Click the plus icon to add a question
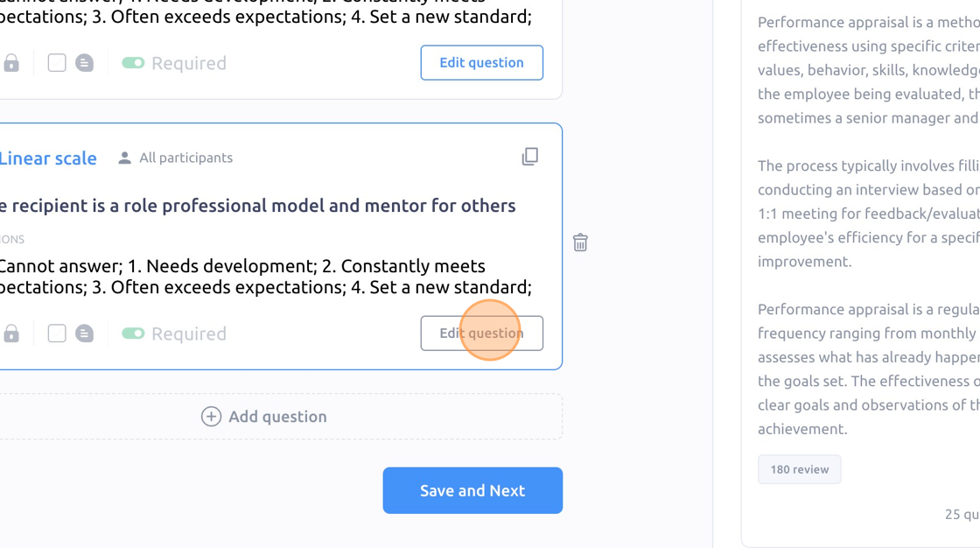 pyautogui.click(x=211, y=417)
